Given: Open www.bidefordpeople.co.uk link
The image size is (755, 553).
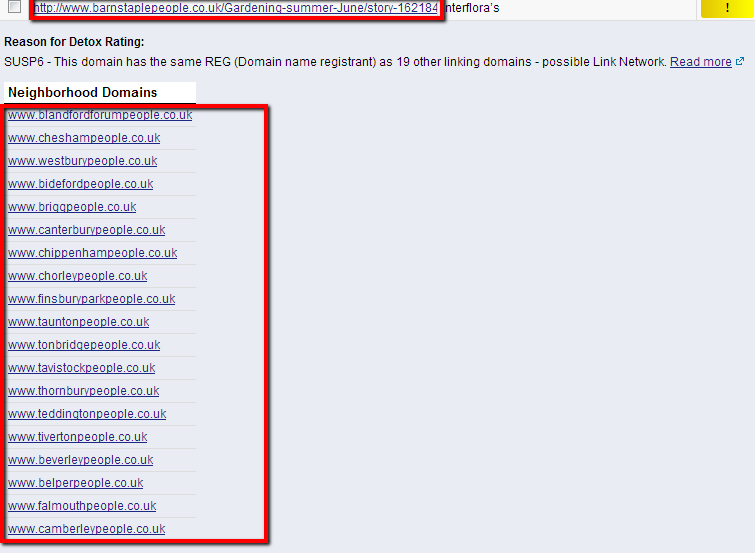Looking at the screenshot, I should 81,184.
